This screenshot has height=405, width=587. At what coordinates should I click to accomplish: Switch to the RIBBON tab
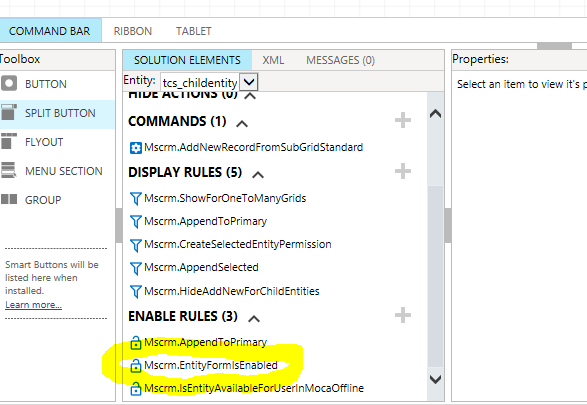[133, 31]
